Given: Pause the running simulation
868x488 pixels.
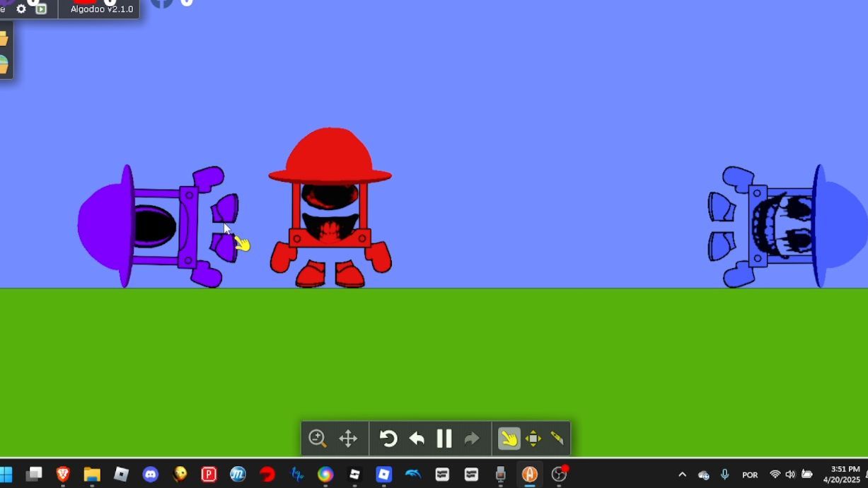Looking at the screenshot, I should [x=444, y=438].
